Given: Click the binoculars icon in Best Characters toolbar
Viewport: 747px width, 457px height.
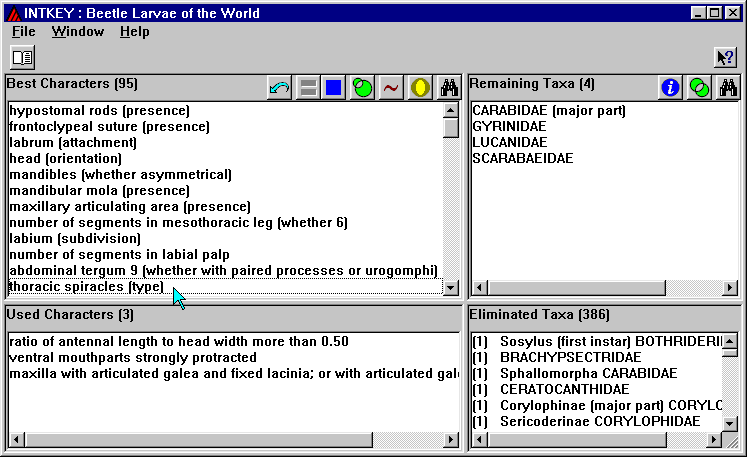Looking at the screenshot, I should 449,88.
